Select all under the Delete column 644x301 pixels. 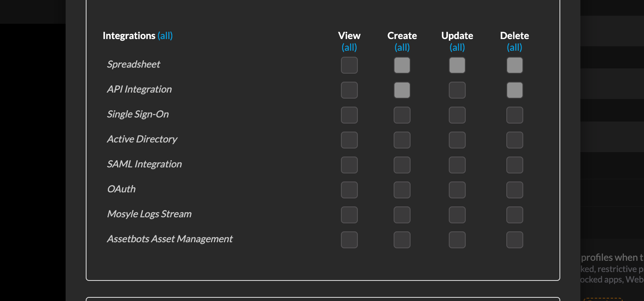[514, 47]
